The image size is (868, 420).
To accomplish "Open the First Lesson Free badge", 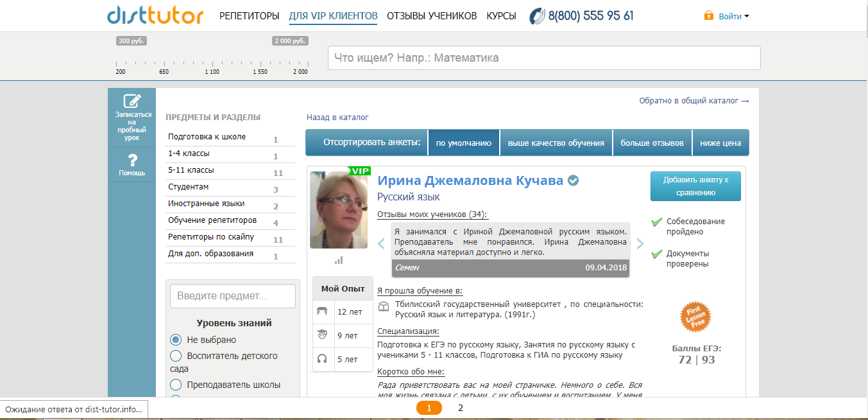I will point(697,316).
